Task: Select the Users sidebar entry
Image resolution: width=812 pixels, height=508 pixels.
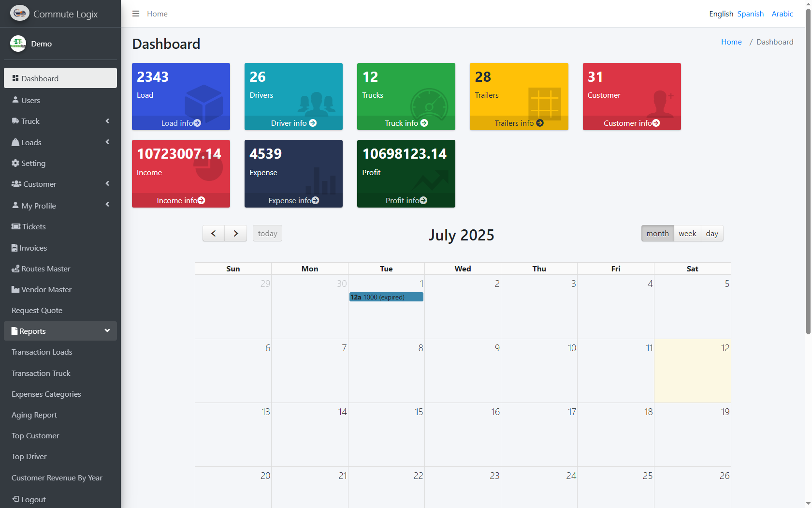Action: (x=31, y=100)
